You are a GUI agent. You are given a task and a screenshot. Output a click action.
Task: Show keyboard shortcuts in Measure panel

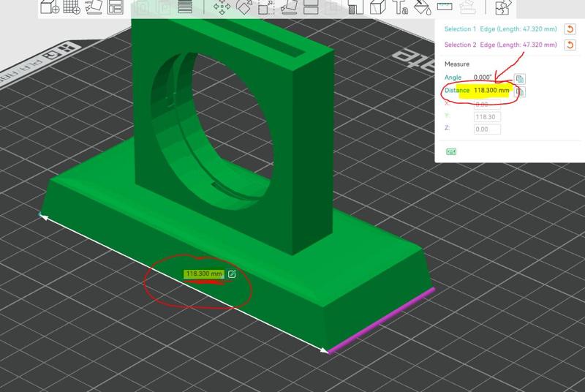coord(451,151)
